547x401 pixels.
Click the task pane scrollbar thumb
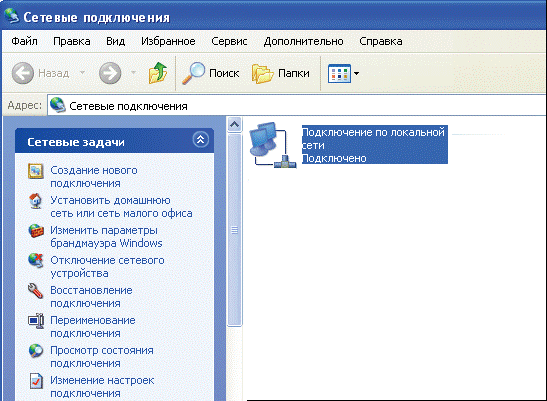tap(234, 230)
